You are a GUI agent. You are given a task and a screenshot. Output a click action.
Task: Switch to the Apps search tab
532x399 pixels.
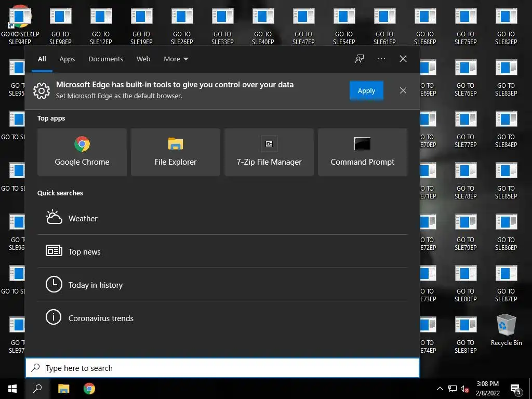click(67, 59)
